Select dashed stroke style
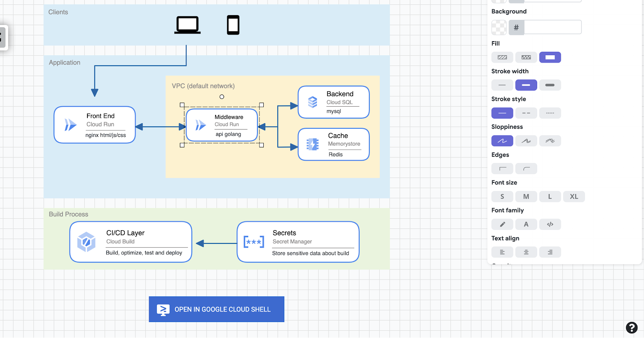 [526, 113]
